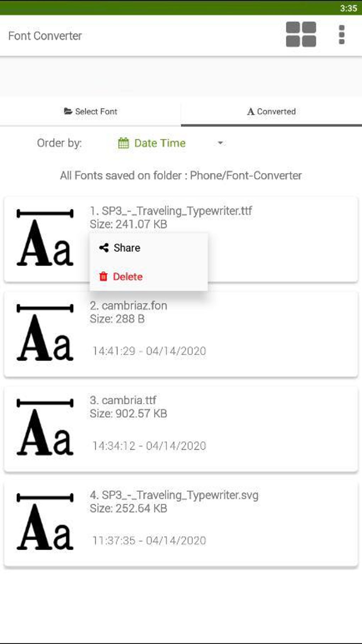The width and height of the screenshot is (362, 644).
Task: Open the SP3_-_Traveling_Typewriter.svg entry
Action: click(x=174, y=495)
